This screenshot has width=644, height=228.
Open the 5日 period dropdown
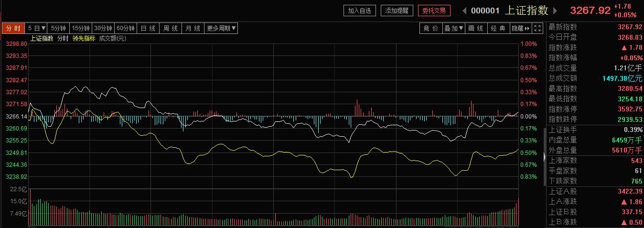tap(36, 28)
